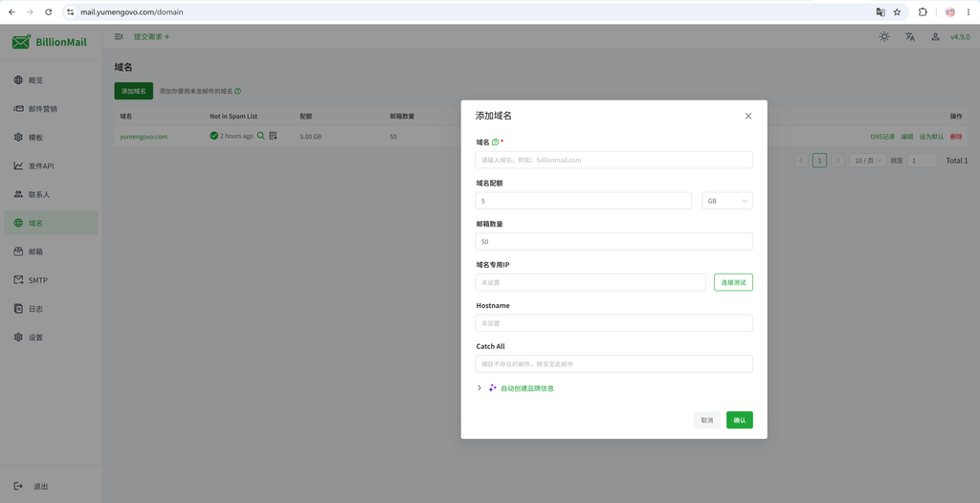Click the Catch All field
The height and width of the screenshot is (503, 980).
613,363
